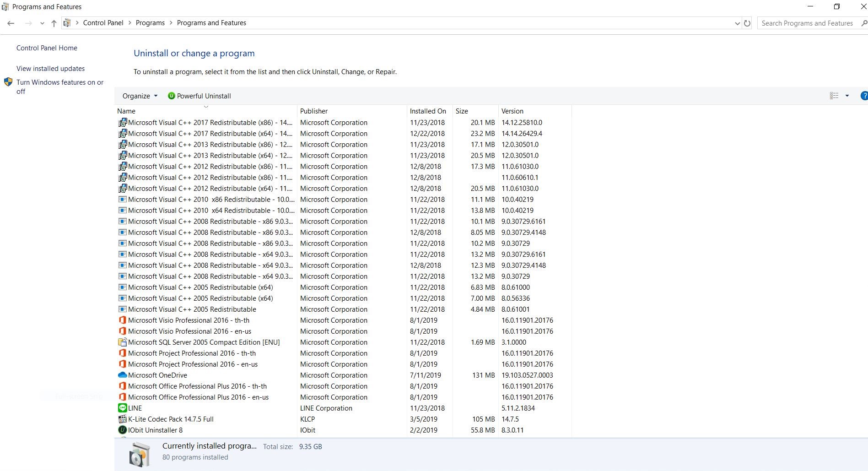Screen dimensions: 868x471
Task: Open the Organize dropdown menu
Action: [140, 96]
